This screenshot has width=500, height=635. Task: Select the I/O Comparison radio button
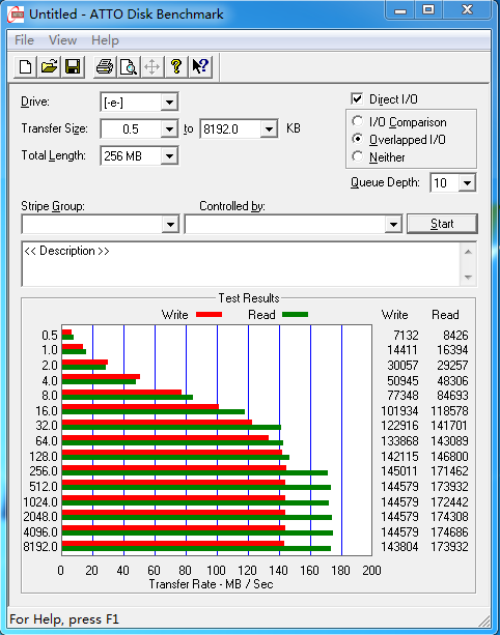click(357, 121)
